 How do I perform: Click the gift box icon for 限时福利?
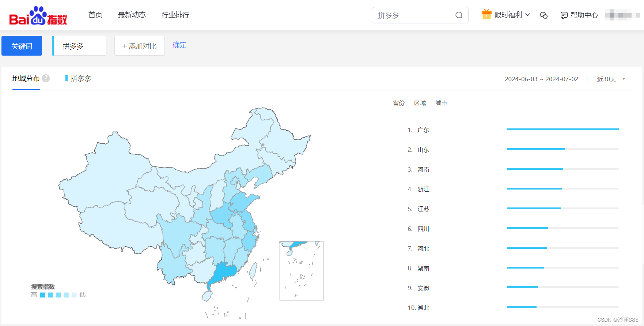click(x=486, y=14)
